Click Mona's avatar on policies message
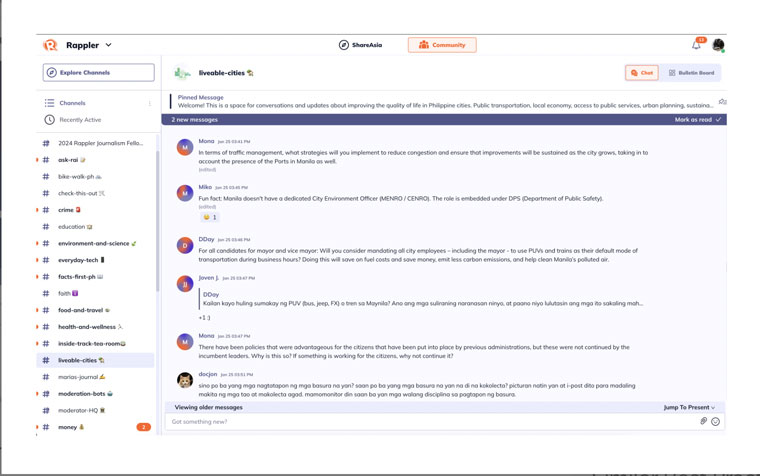The height and width of the screenshot is (476, 760). (185, 342)
